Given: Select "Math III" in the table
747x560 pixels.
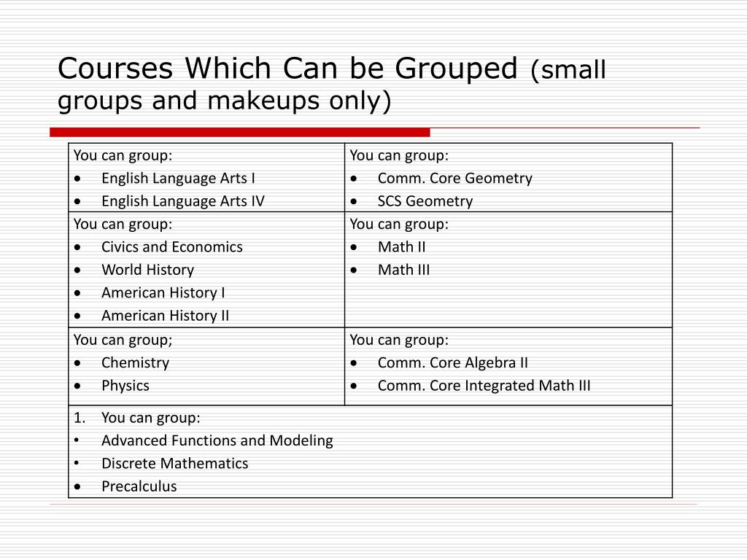Looking at the screenshot, I should click(403, 270).
